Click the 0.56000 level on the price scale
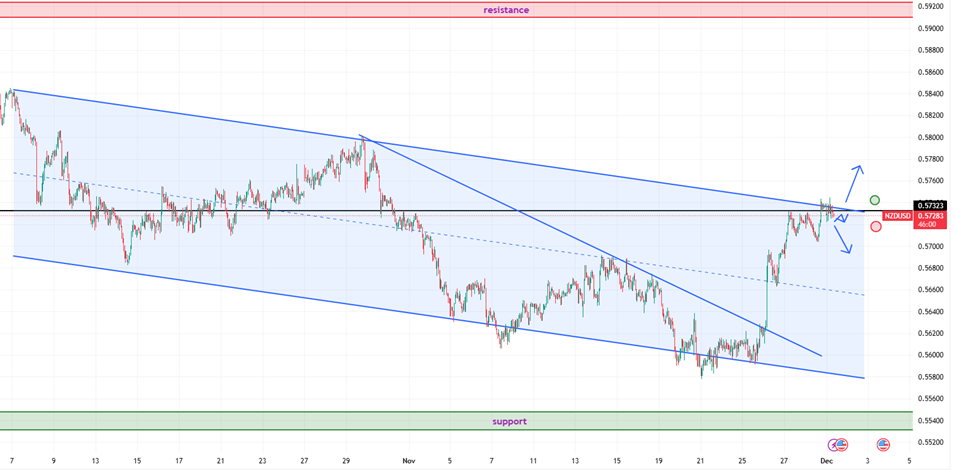The image size is (956, 470). (x=930, y=355)
